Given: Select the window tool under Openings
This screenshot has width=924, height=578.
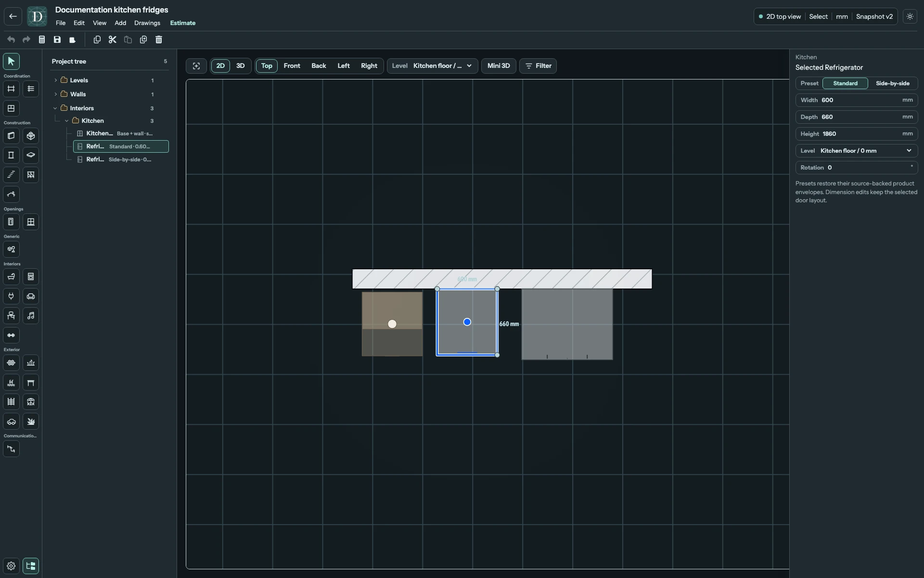Looking at the screenshot, I should click(31, 222).
